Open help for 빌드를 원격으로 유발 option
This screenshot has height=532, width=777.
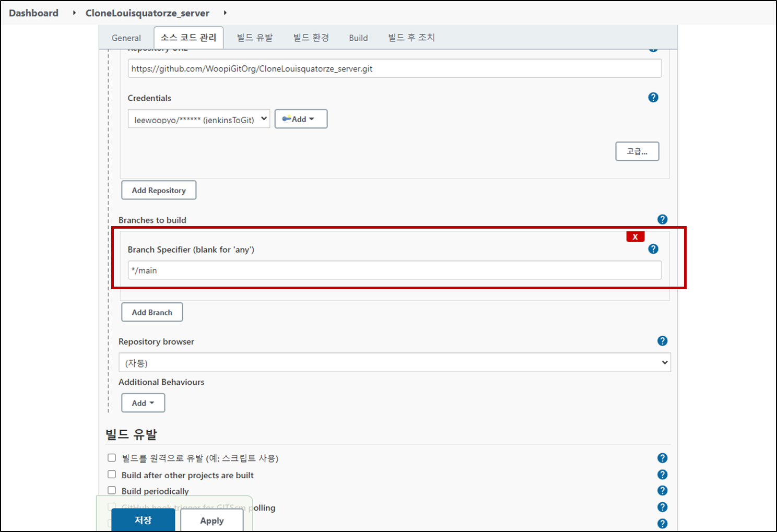point(663,458)
